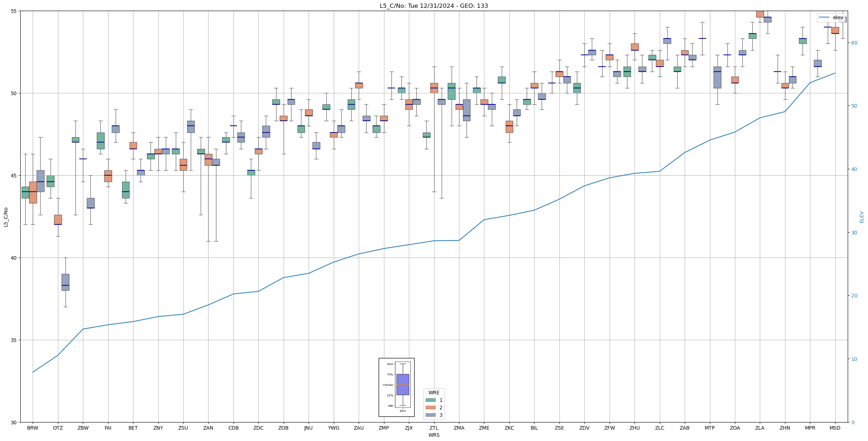This screenshot has width=868, height=441.
Task: Click the ZAN station tick label
Action: [x=208, y=428]
